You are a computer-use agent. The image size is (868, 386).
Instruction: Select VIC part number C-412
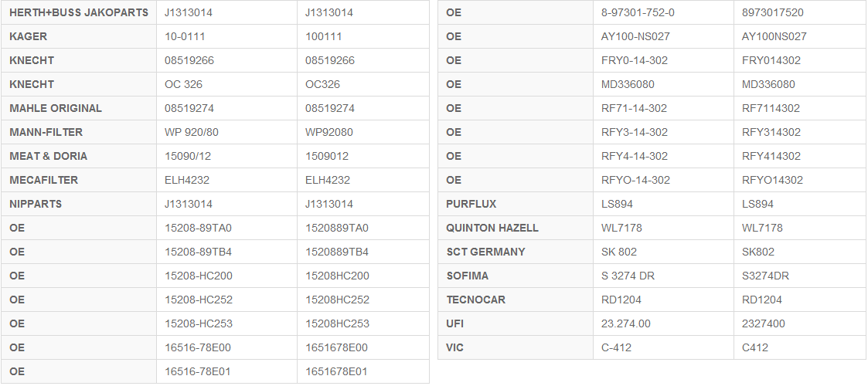coord(616,347)
